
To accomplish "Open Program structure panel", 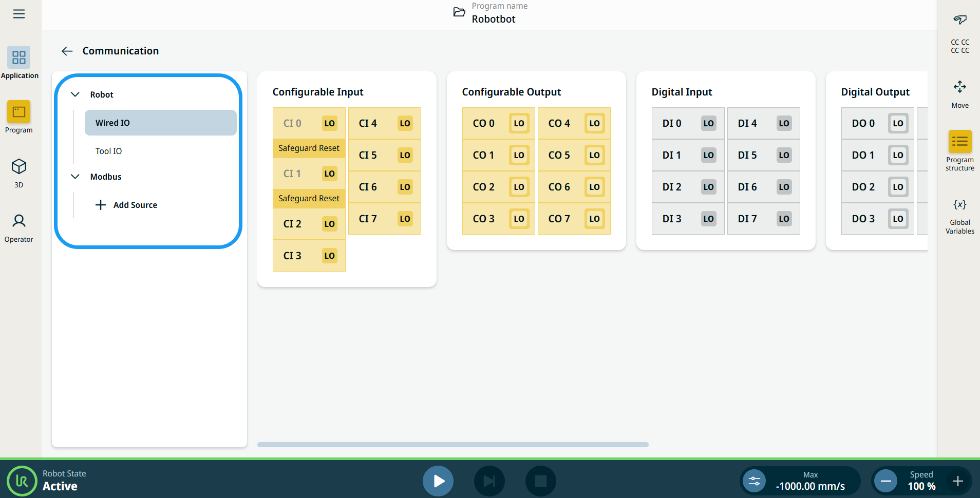I will [x=959, y=150].
